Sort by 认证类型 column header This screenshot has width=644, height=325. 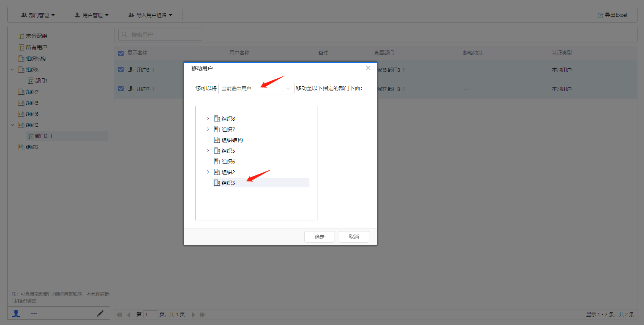[x=562, y=53]
